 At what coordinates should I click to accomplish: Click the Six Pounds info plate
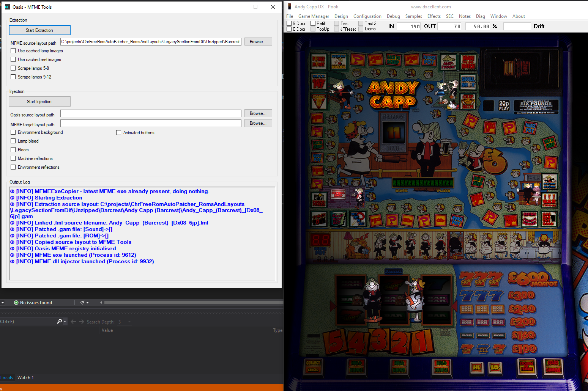coord(536,107)
